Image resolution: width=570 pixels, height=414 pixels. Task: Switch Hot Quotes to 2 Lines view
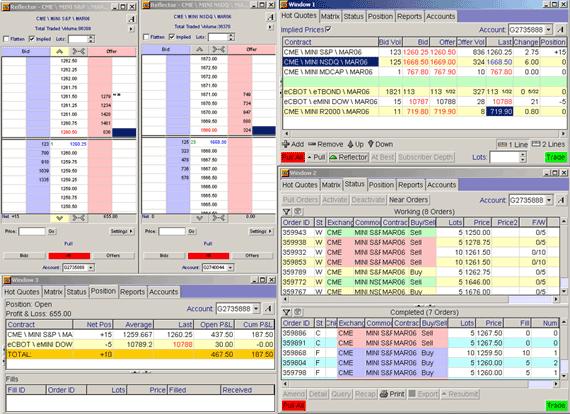[549, 144]
